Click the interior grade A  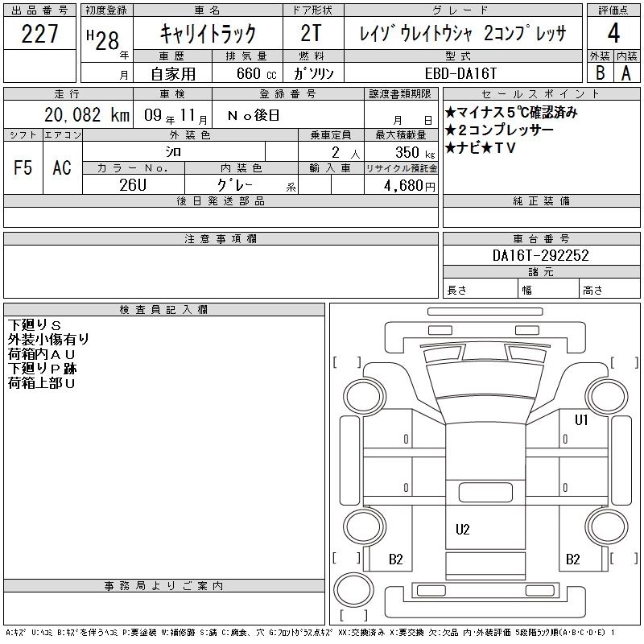(626, 73)
